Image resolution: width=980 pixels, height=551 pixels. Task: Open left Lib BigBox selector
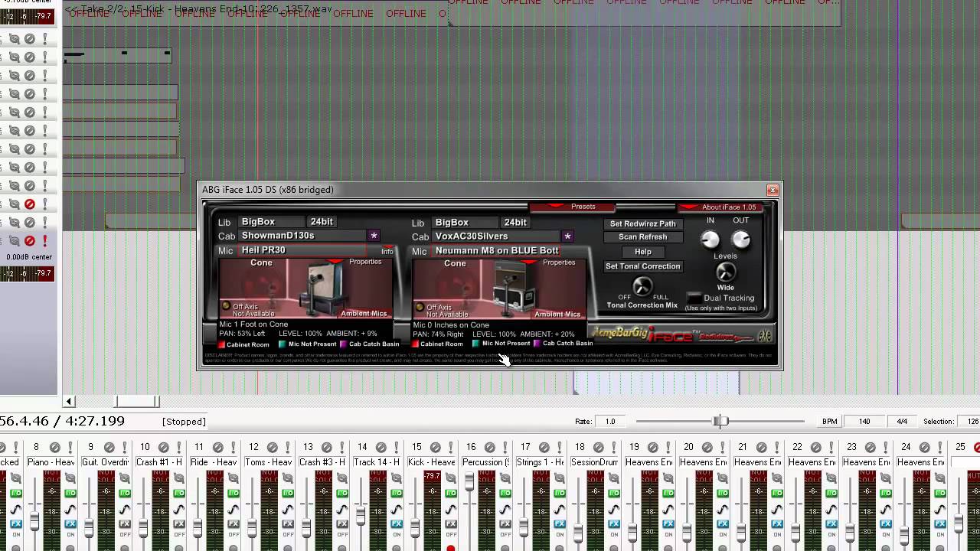(271, 222)
